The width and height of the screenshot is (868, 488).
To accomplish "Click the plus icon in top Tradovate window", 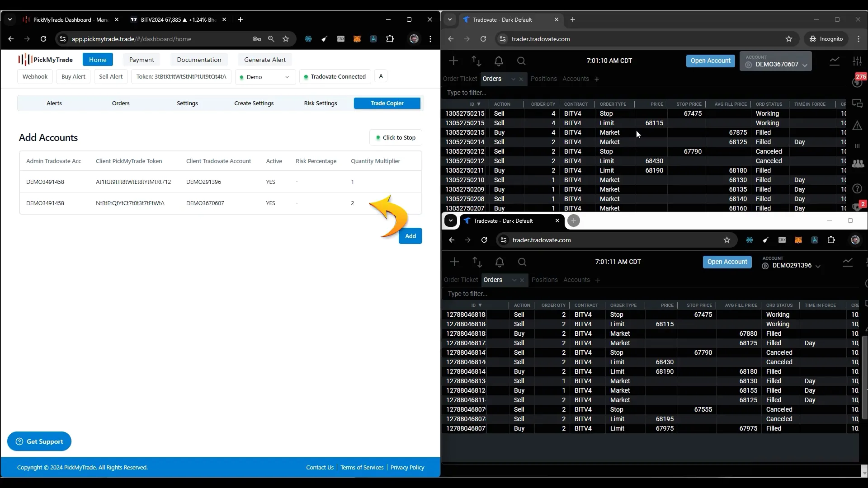I will click(x=453, y=61).
